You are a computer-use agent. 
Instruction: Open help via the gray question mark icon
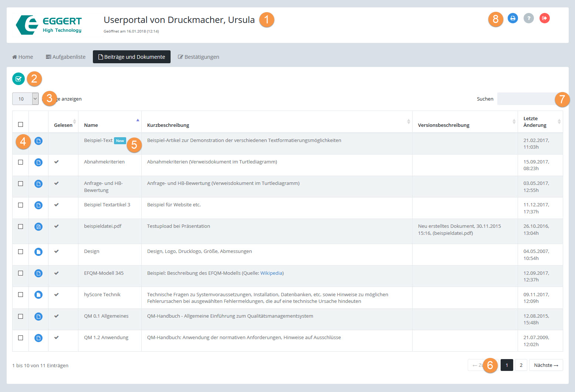point(528,18)
